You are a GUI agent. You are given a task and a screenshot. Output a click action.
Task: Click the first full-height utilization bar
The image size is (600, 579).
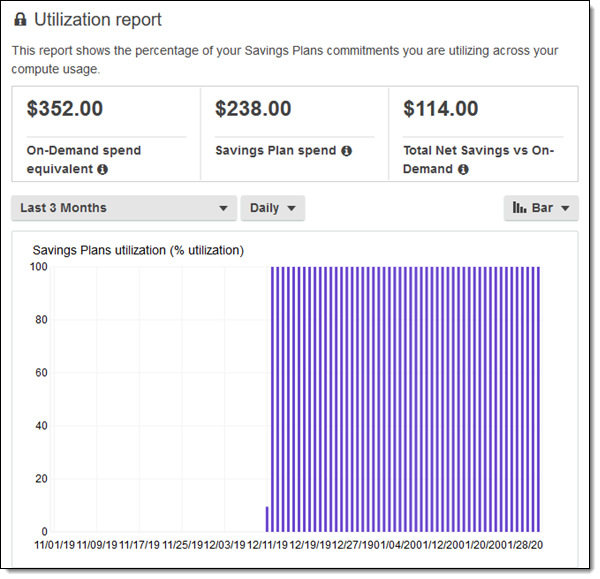pyautogui.click(x=273, y=400)
